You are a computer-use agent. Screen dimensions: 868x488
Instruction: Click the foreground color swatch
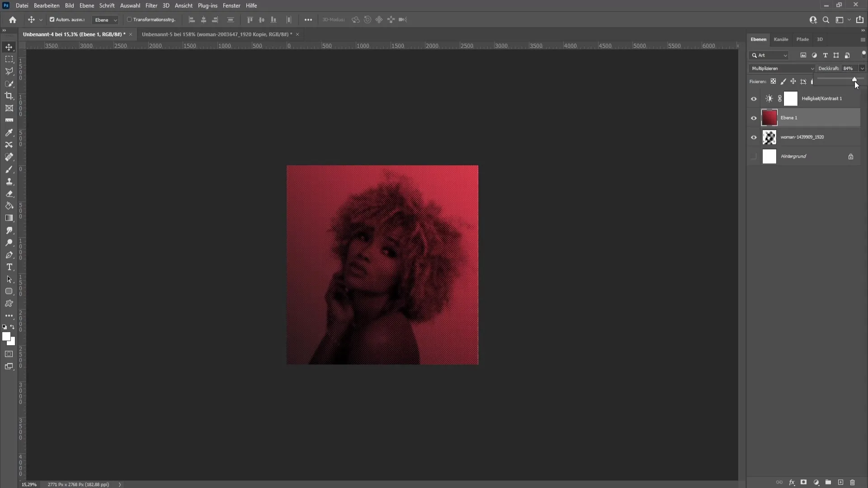(6, 336)
